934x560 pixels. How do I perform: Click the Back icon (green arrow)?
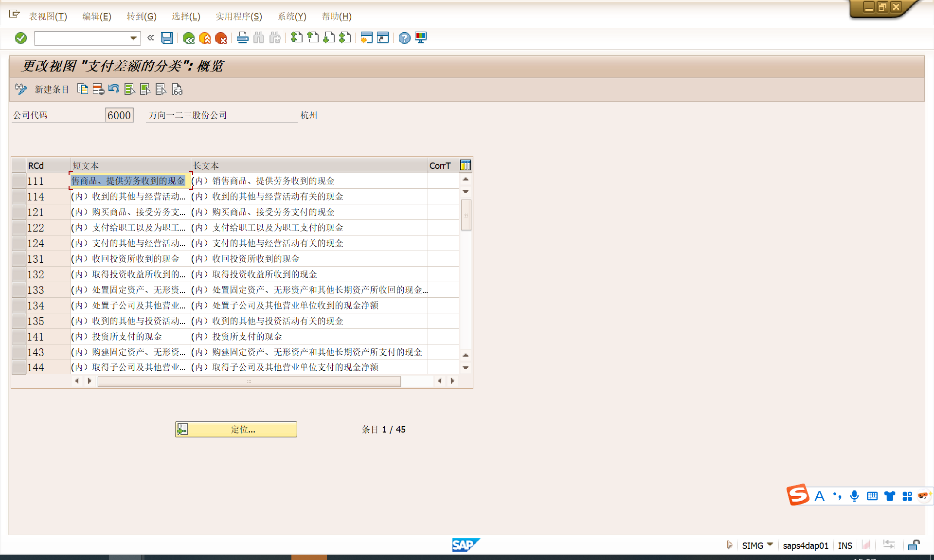pos(189,38)
